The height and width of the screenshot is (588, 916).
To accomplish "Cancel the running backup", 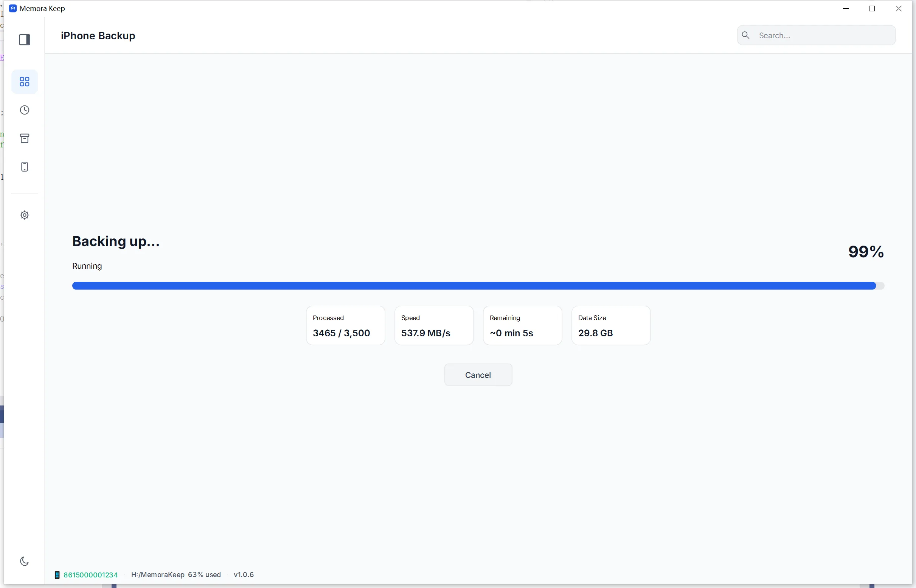I will (478, 375).
